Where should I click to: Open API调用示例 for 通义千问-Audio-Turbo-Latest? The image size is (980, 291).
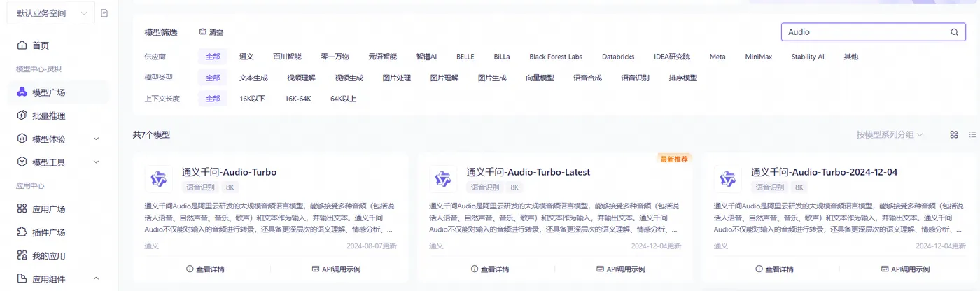pyautogui.click(x=621, y=269)
